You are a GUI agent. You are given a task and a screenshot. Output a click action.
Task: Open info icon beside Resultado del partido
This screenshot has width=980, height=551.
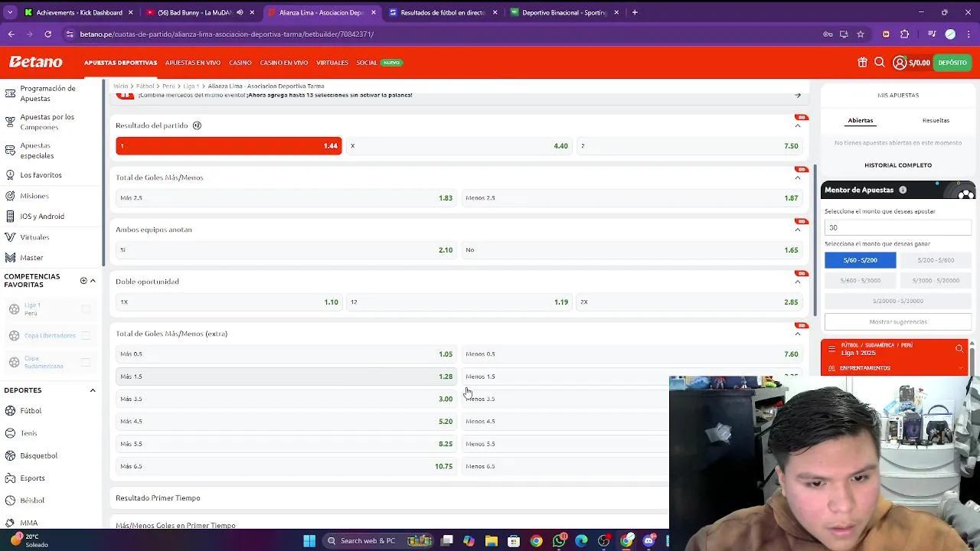197,126
